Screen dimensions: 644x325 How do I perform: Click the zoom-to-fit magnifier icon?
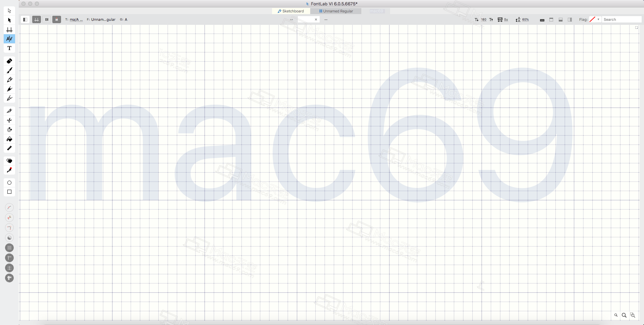pos(633,315)
